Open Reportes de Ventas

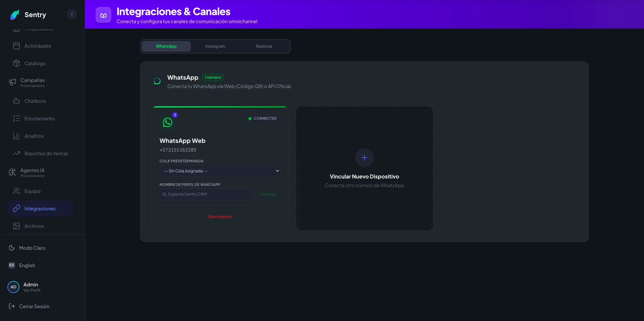tap(40, 154)
